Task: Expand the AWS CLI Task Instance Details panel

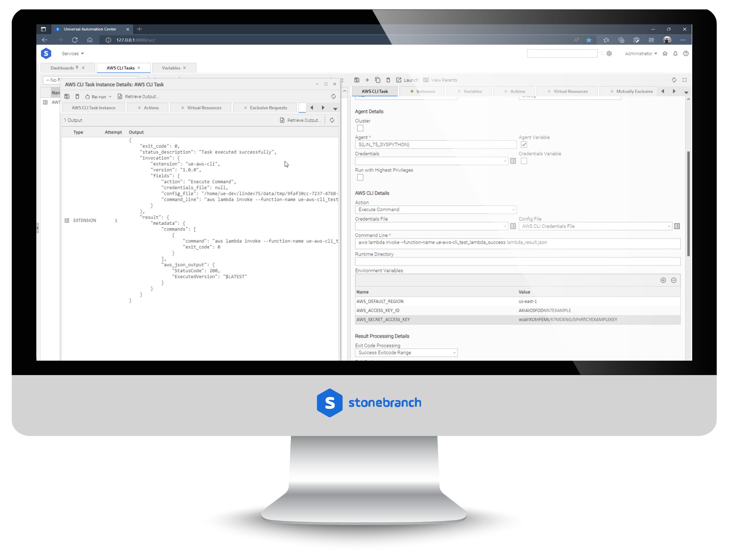Action: [x=327, y=84]
